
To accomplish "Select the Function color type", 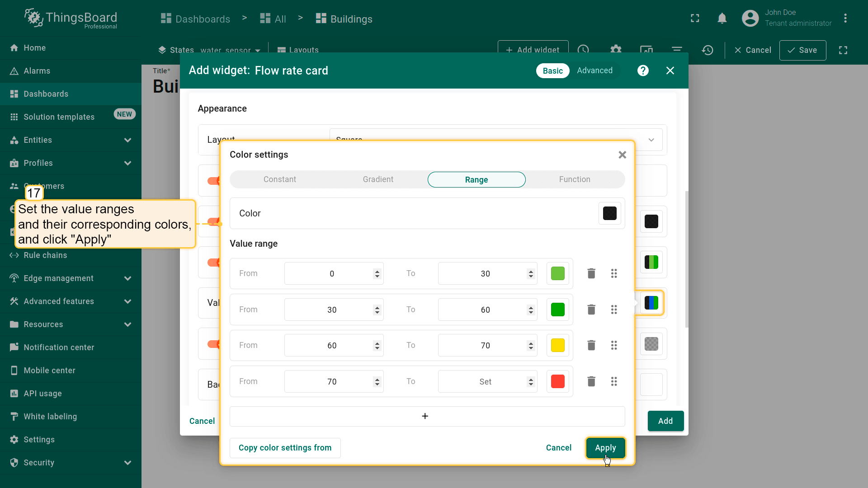I will pos(574,179).
